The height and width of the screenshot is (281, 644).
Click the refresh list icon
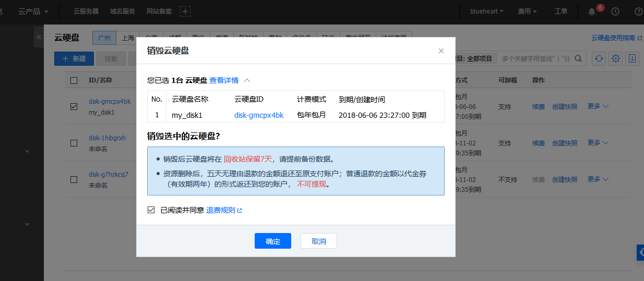click(599, 59)
